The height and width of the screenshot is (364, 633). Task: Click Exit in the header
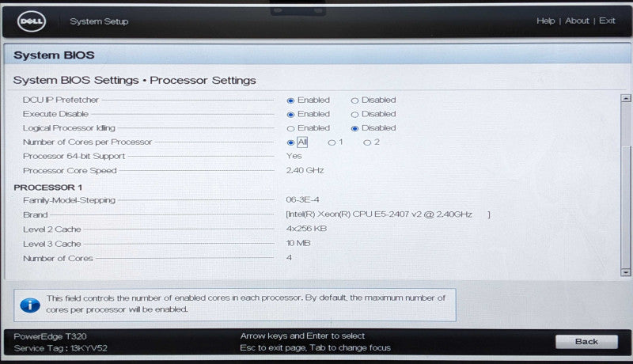[607, 21]
